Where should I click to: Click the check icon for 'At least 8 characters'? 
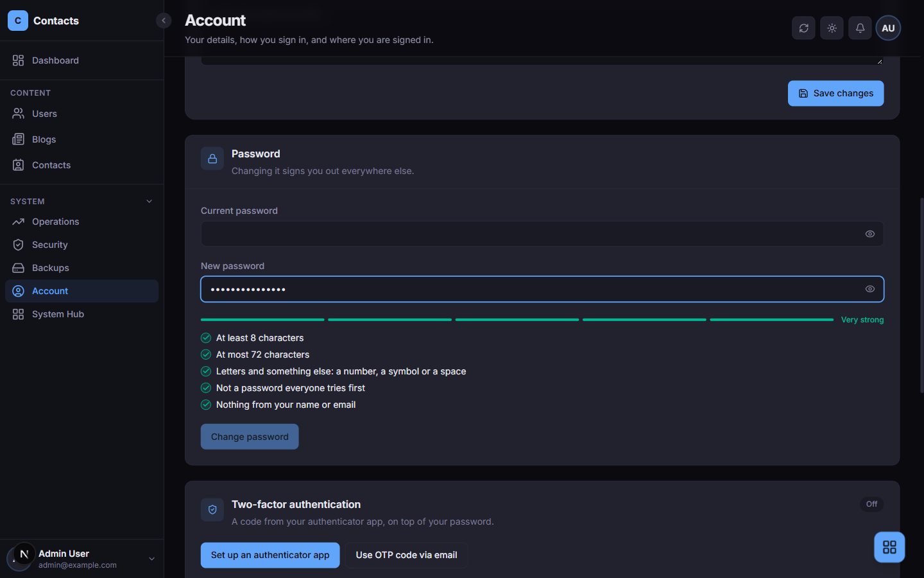(x=206, y=338)
